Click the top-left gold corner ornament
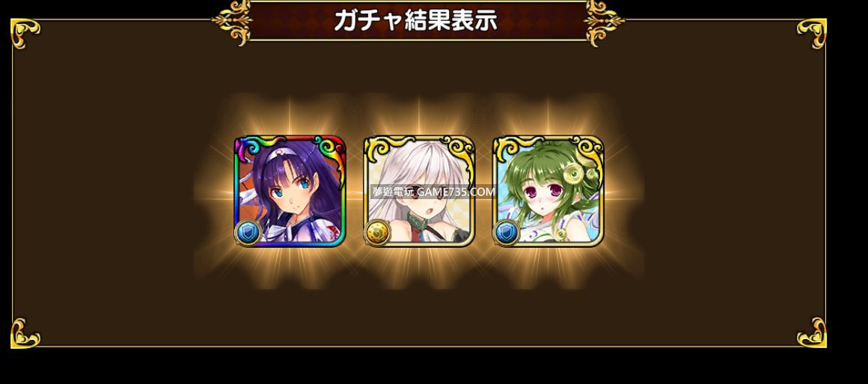The image size is (868, 384). pyautogui.click(x=25, y=32)
